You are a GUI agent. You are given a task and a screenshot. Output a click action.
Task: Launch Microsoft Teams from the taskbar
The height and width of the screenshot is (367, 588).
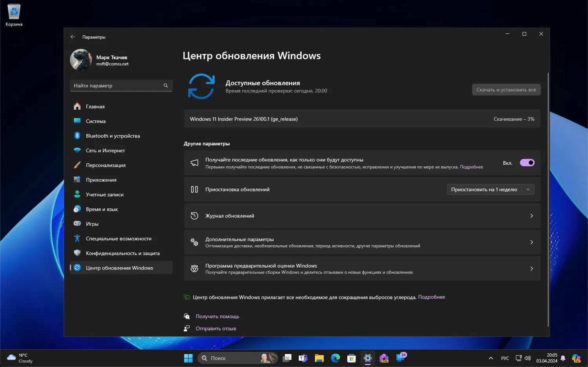303,358
